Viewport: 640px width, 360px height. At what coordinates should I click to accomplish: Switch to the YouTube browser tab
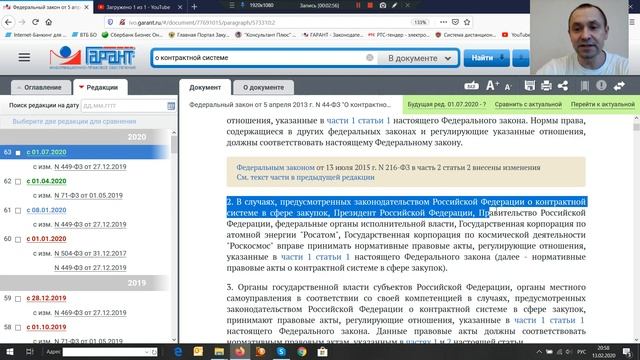(x=137, y=7)
